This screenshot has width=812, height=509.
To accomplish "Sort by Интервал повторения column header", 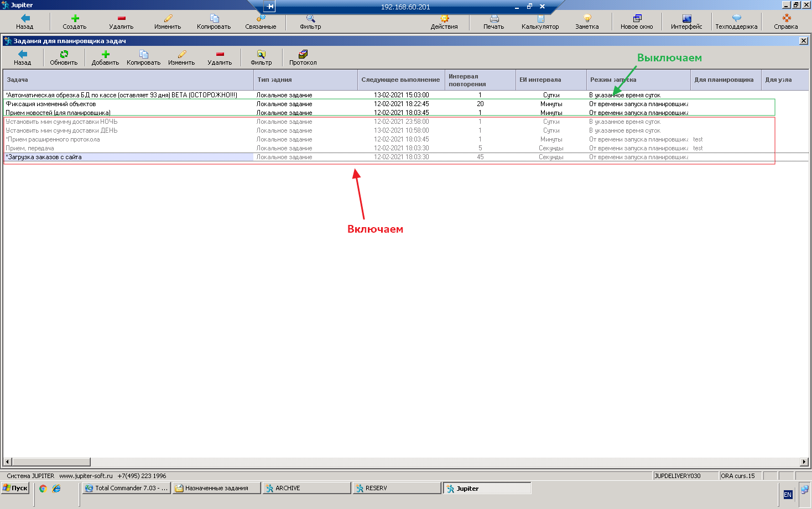I will [x=480, y=80].
